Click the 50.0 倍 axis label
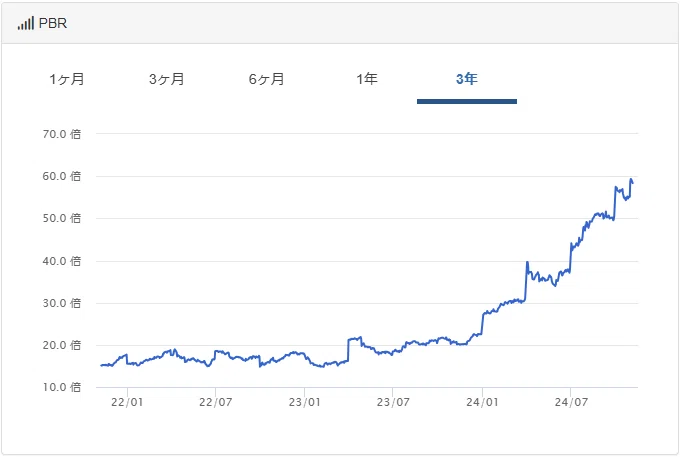The height and width of the screenshot is (457, 681). tap(62, 219)
